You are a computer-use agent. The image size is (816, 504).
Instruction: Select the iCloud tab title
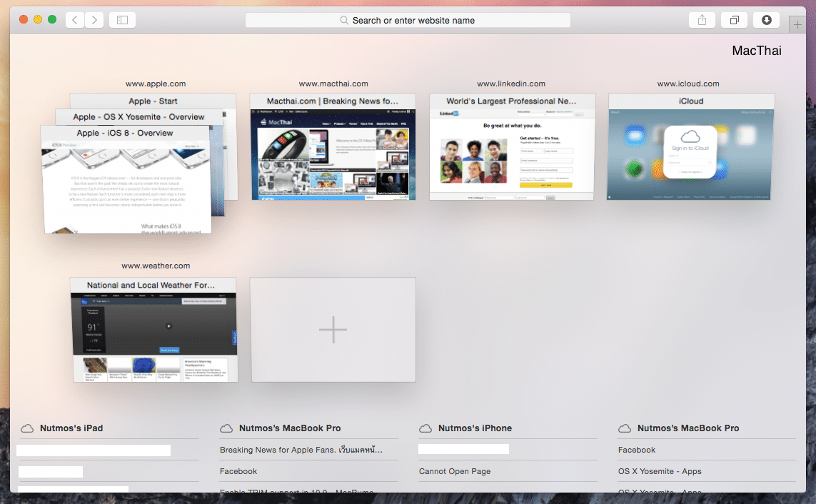click(x=691, y=101)
